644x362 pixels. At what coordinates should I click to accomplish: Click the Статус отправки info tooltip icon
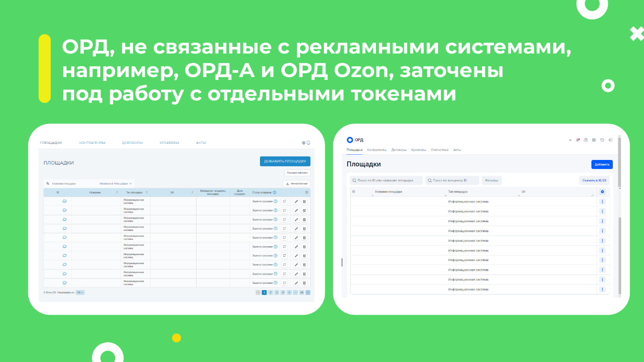(x=275, y=192)
